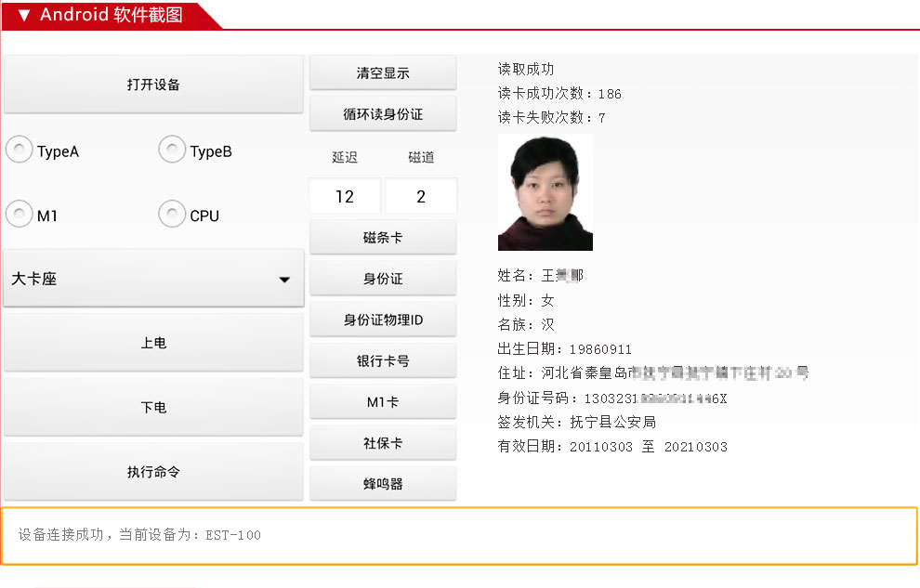
Task: Click the 执行命令 execute command button
Action: click(x=153, y=471)
